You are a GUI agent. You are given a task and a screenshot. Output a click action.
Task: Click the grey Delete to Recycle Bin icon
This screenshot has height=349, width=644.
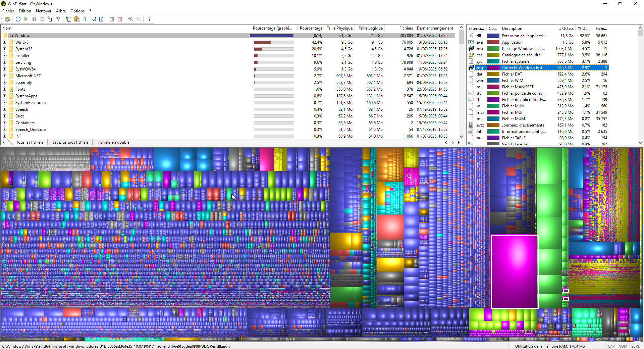pyautogui.click(x=112, y=19)
